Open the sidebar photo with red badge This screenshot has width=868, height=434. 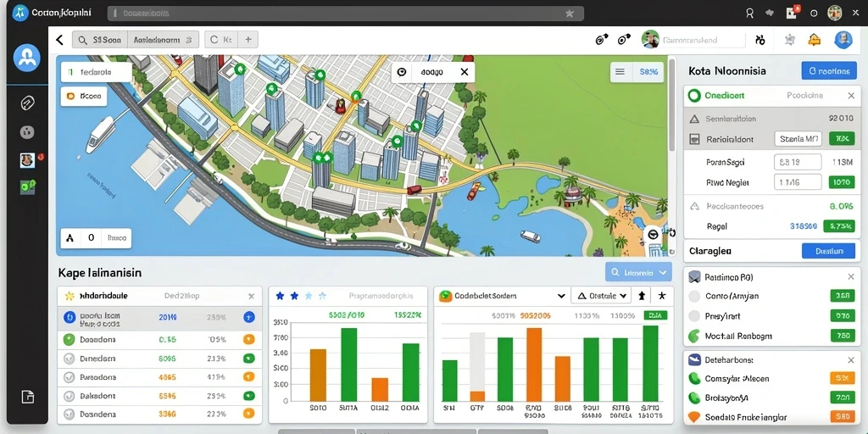(28, 160)
